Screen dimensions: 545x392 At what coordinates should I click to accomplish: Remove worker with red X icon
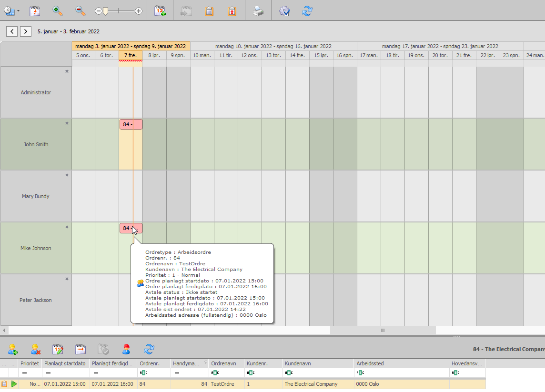(35, 349)
